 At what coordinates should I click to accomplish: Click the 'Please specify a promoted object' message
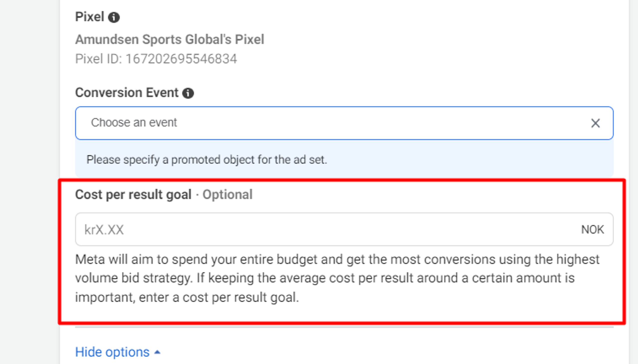[x=207, y=159]
